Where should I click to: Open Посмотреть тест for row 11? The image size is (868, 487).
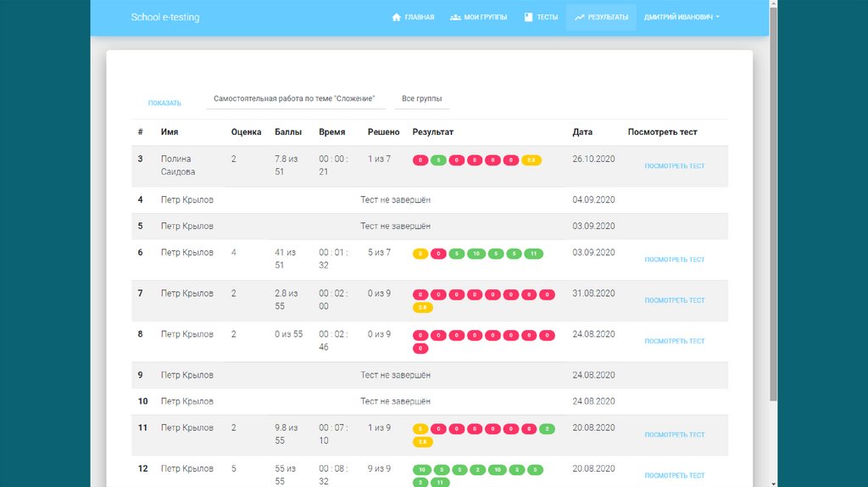coord(674,434)
